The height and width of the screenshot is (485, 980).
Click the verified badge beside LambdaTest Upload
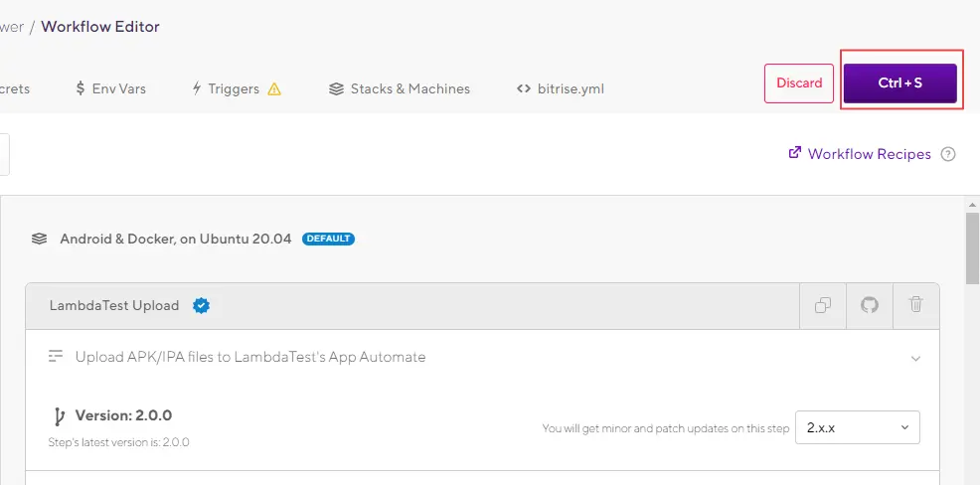201,306
